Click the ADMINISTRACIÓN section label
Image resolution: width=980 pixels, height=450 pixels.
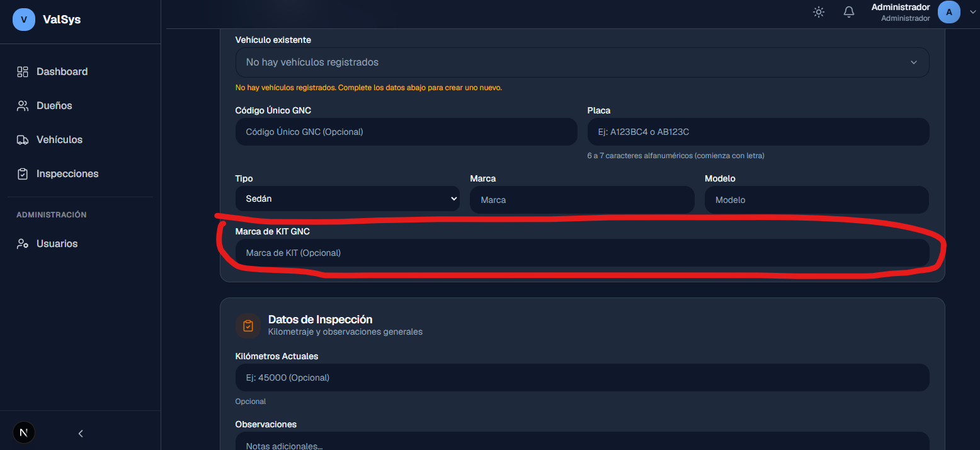click(52, 215)
